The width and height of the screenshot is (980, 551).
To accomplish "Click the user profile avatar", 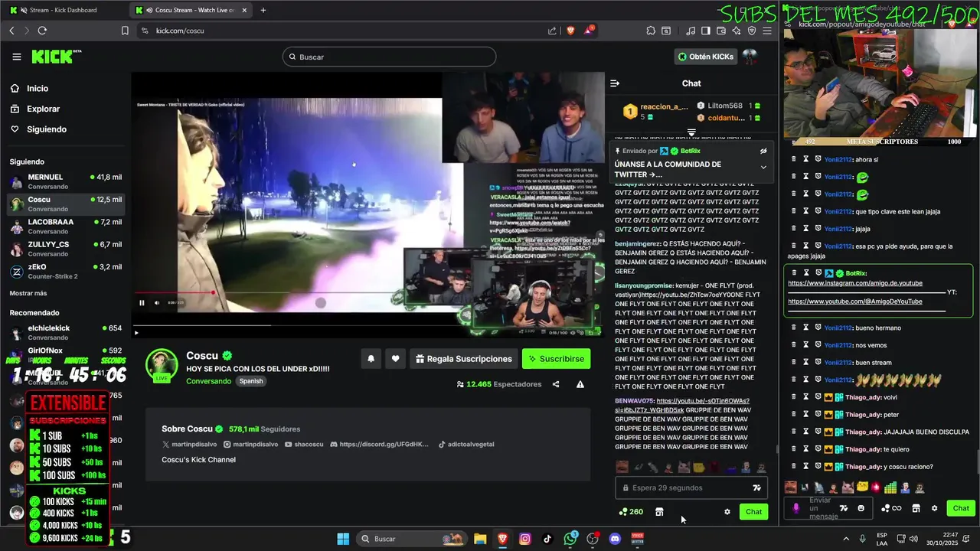I will tap(750, 57).
